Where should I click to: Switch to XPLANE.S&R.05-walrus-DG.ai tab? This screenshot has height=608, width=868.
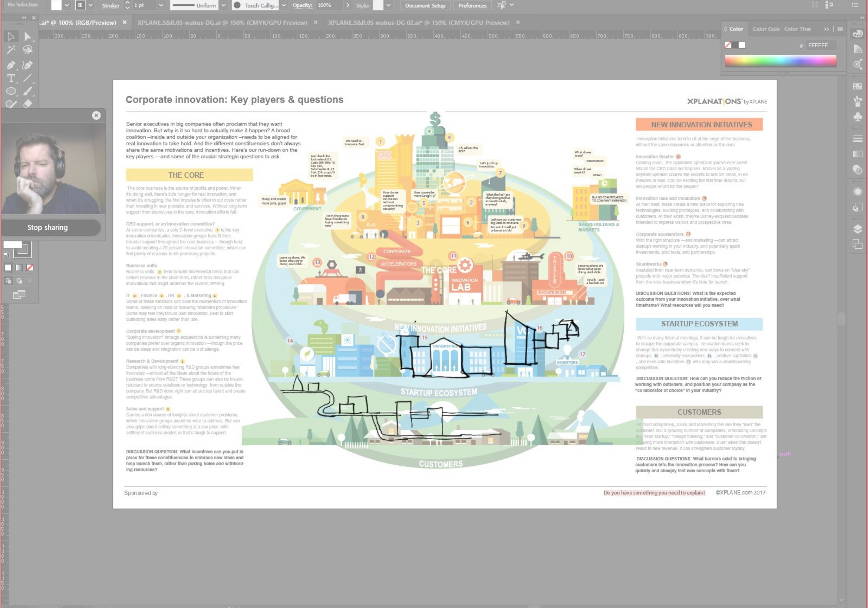click(222, 23)
